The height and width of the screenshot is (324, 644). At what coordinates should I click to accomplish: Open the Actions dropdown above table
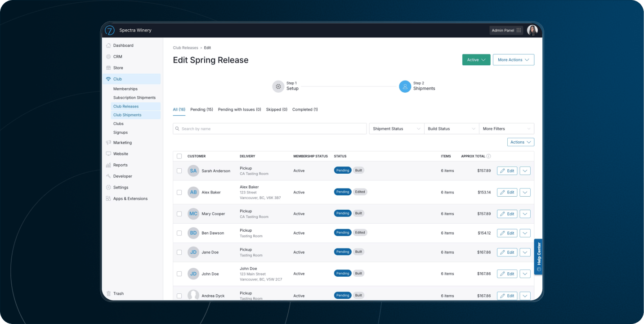pyautogui.click(x=521, y=142)
